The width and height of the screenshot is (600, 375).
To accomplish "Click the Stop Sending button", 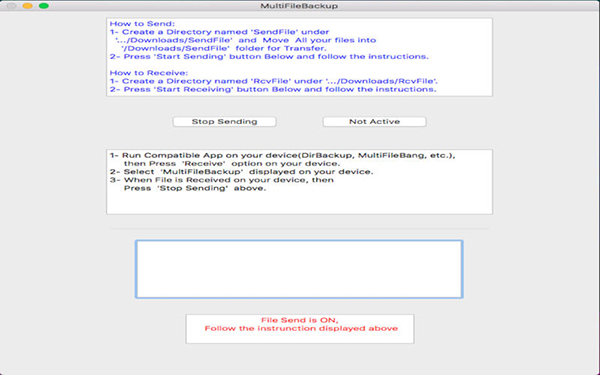I will [x=224, y=122].
